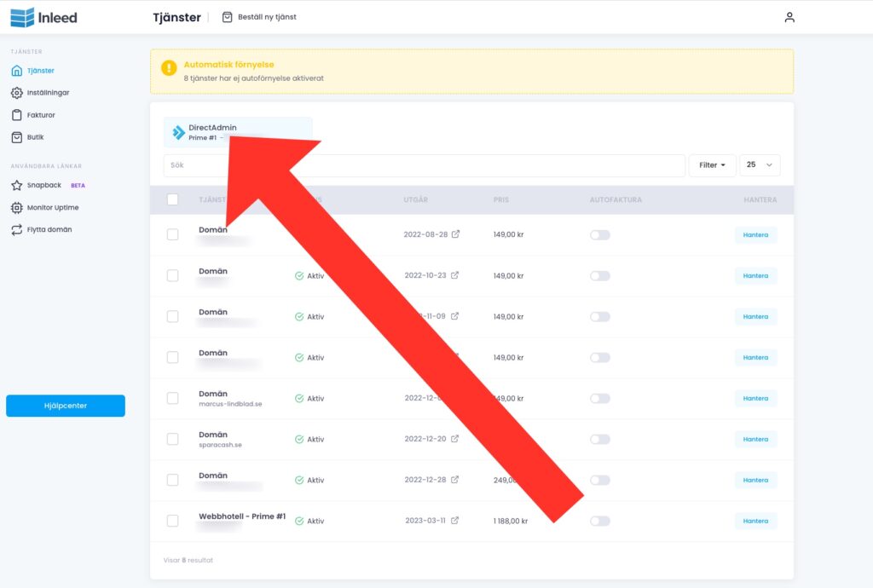The height and width of the screenshot is (588, 873).
Task: Click the yellow warning exclamation icon
Action: [x=169, y=68]
